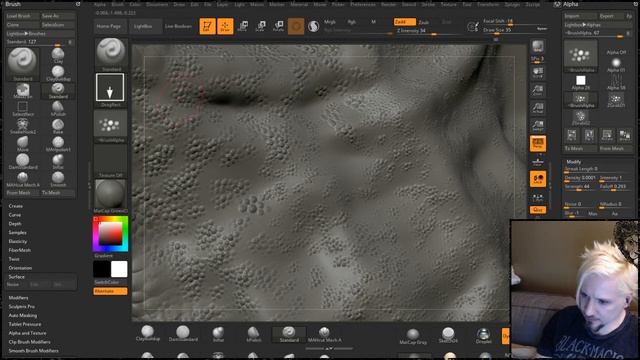Expand the Samples subpalette
Image resolution: width=640 pixels, height=360 pixels.
18,233
